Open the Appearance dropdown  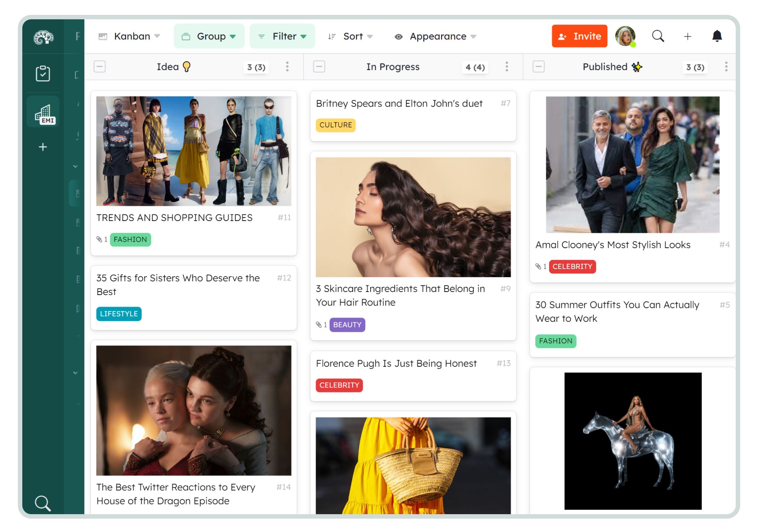click(435, 36)
